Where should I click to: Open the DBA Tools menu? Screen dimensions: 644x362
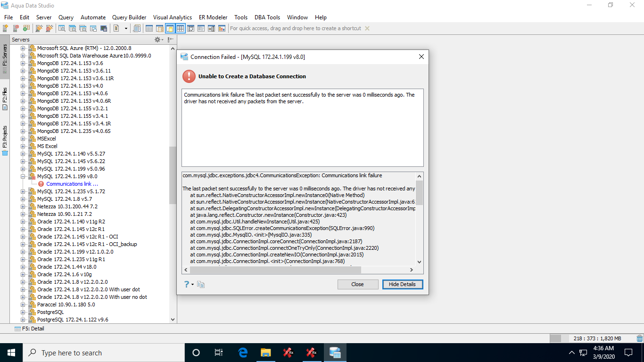click(x=267, y=17)
